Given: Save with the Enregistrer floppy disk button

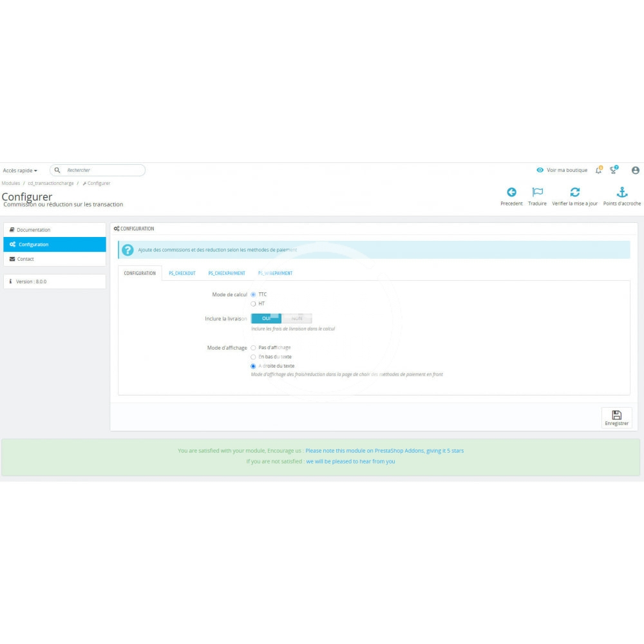Looking at the screenshot, I should click(x=616, y=418).
